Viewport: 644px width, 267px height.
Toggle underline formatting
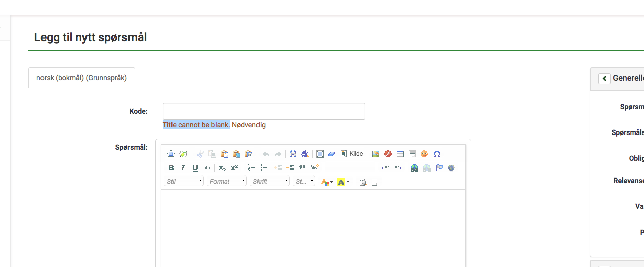195,168
